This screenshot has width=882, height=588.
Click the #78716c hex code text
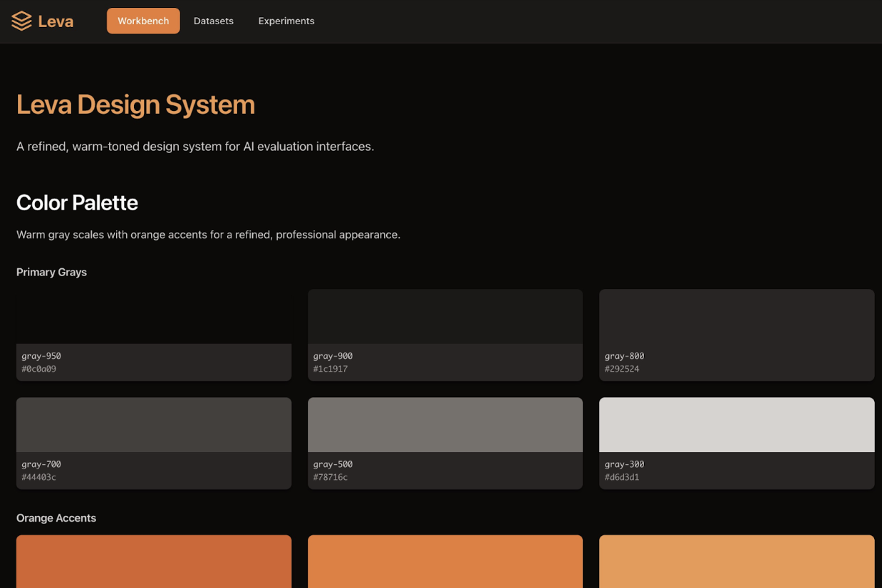click(331, 478)
